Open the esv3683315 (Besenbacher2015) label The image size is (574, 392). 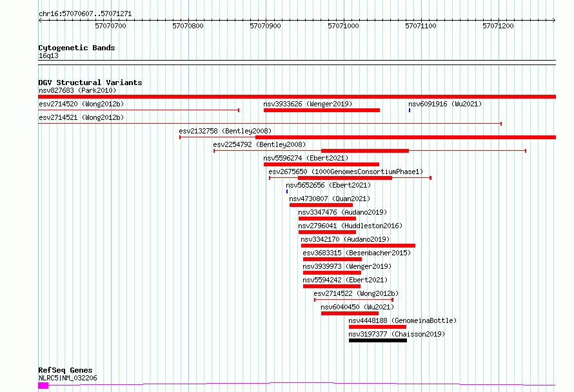point(357,253)
